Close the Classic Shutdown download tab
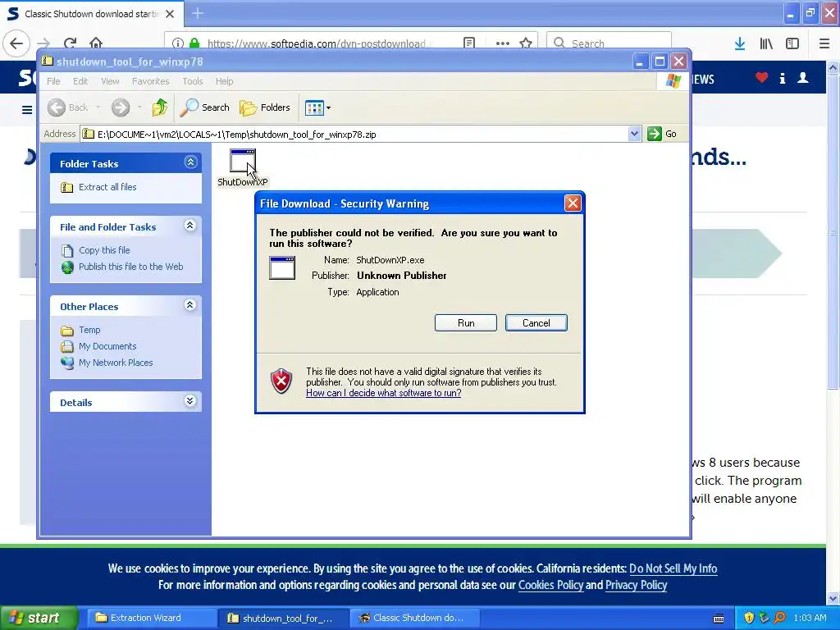The width and height of the screenshot is (840, 630). (x=170, y=14)
